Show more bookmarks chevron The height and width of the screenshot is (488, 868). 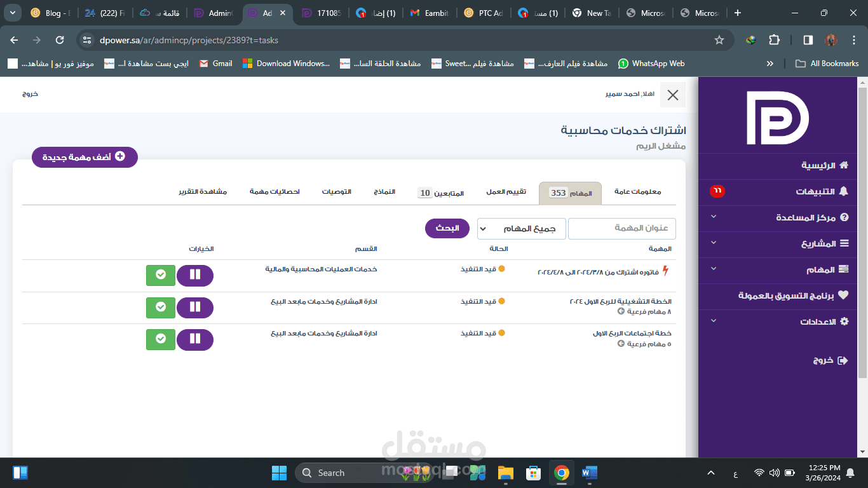click(x=770, y=64)
